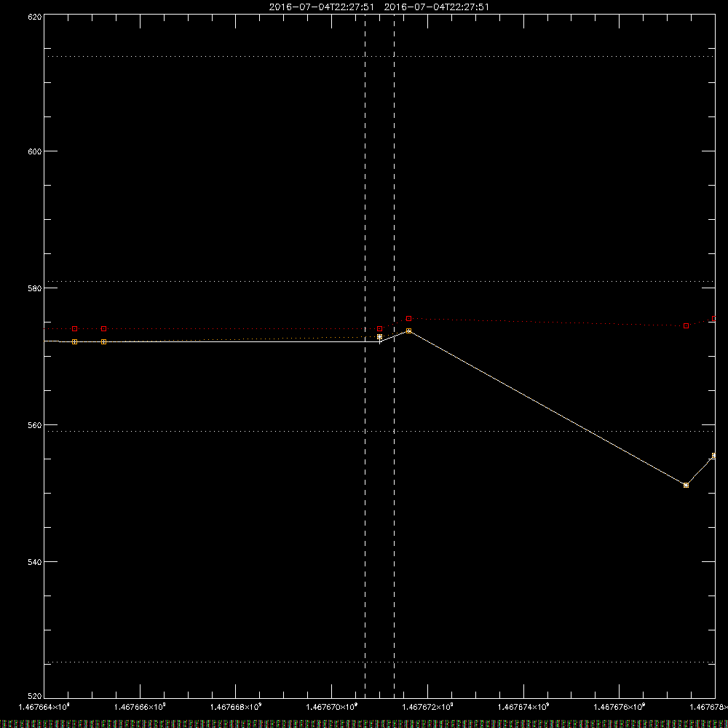Select the 620 y-axis label
Viewport: 728px width, 728px height.
pyautogui.click(x=35, y=17)
